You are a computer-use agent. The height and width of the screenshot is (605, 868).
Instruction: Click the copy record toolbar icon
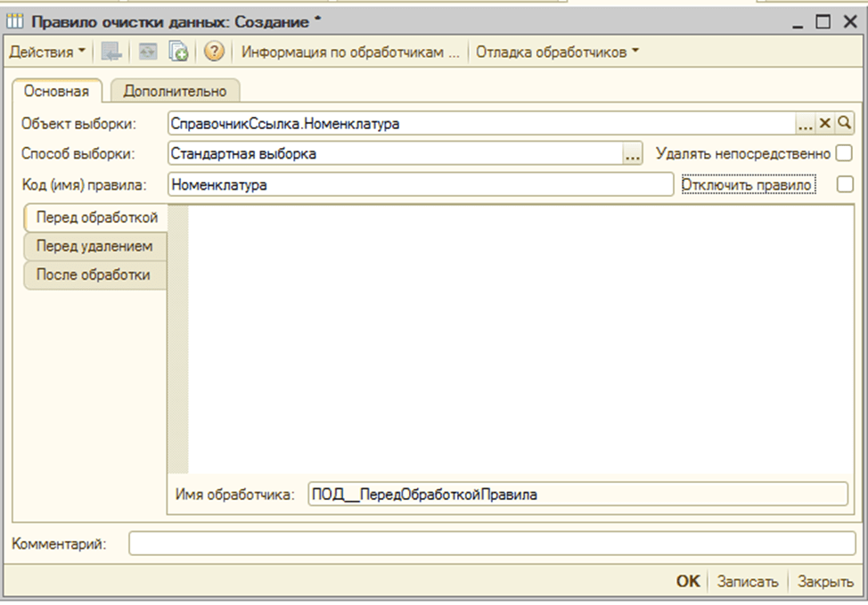(178, 53)
